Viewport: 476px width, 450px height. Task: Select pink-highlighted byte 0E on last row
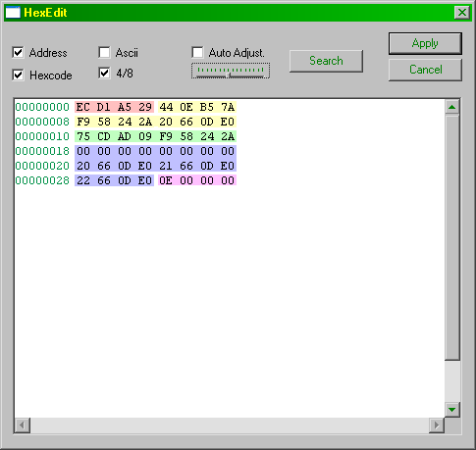click(x=166, y=180)
